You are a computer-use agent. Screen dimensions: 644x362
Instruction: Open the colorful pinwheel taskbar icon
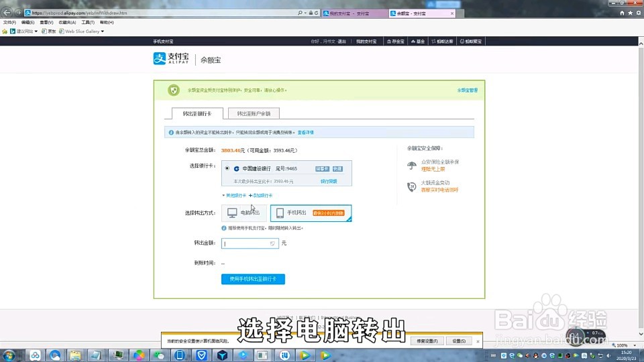(x=140, y=355)
